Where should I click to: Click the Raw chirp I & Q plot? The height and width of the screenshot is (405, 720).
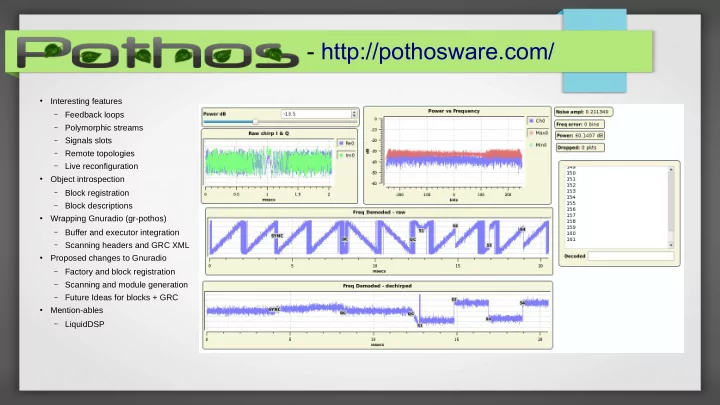(x=268, y=163)
